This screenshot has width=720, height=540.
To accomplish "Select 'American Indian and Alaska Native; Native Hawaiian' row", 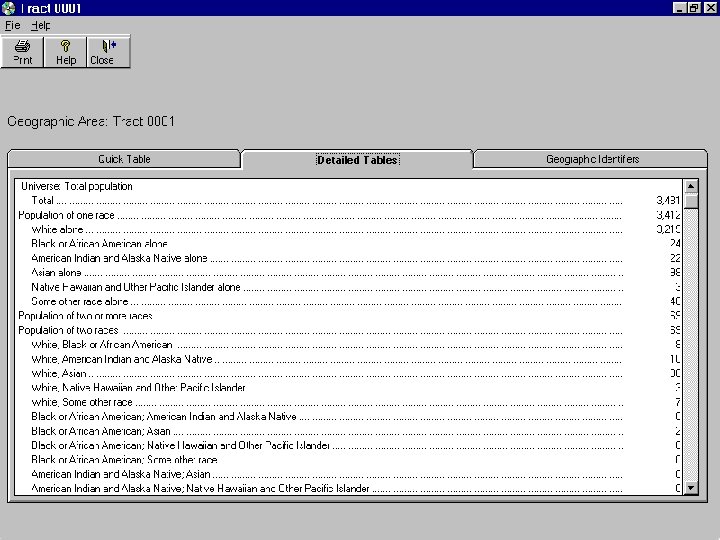I will point(349,488).
